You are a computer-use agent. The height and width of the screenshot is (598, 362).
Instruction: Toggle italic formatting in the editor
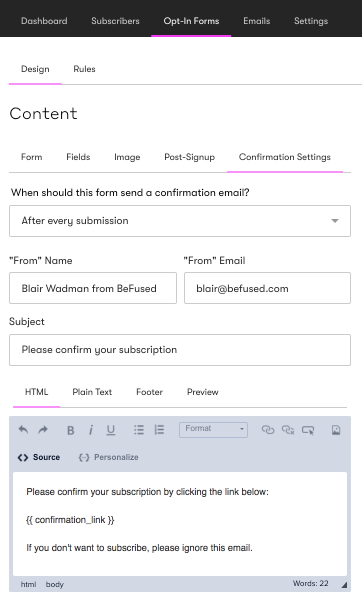coord(91,430)
